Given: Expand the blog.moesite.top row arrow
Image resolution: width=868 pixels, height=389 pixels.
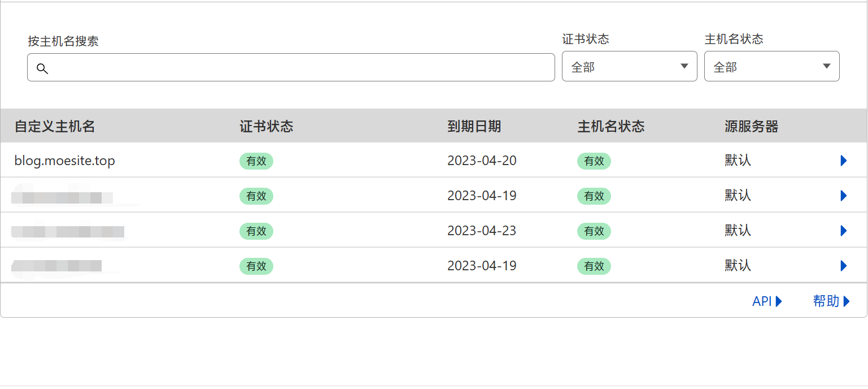Looking at the screenshot, I should (844, 161).
